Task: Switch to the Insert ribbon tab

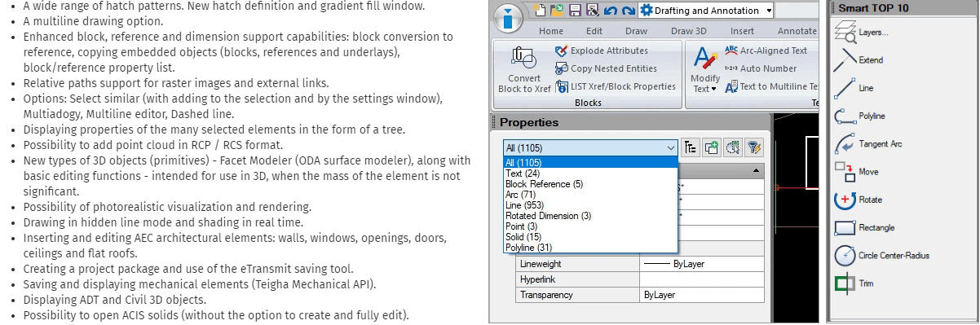Action: click(x=743, y=31)
